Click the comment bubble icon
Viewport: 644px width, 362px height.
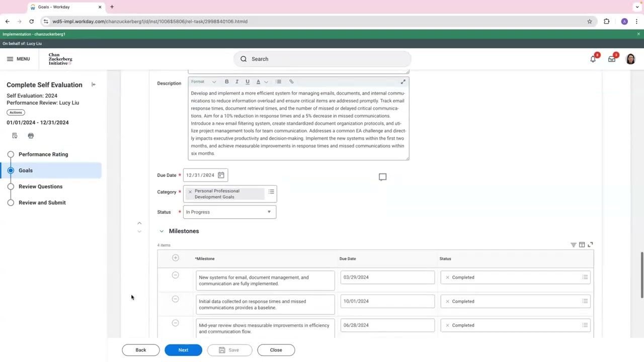382,177
